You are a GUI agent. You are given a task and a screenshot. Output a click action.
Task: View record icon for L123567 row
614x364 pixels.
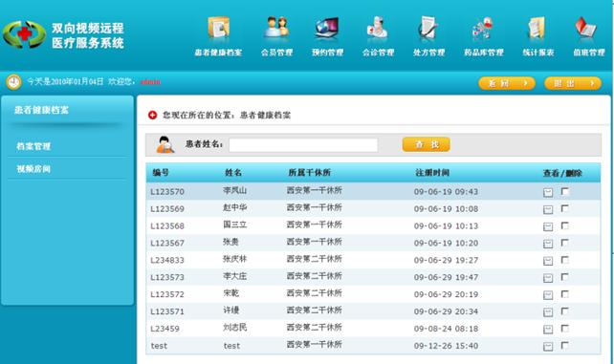548,244
